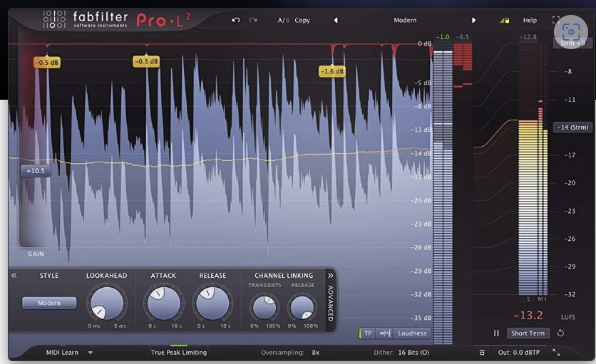Toggle the A/B comparison state
This screenshot has height=364, width=596.
click(283, 20)
